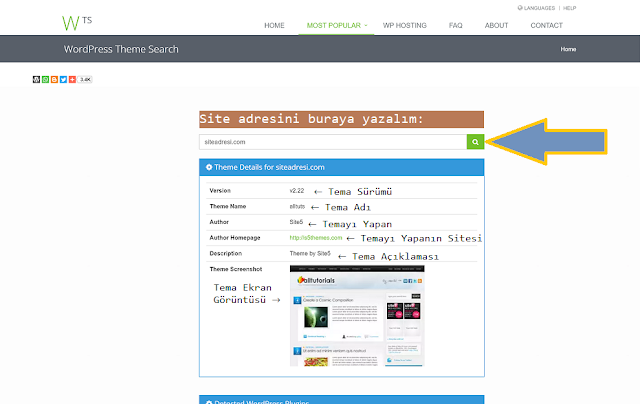Expand the MOST POPULAR dropdown menu
Viewport: 640px width, 404px height.
(x=337, y=25)
